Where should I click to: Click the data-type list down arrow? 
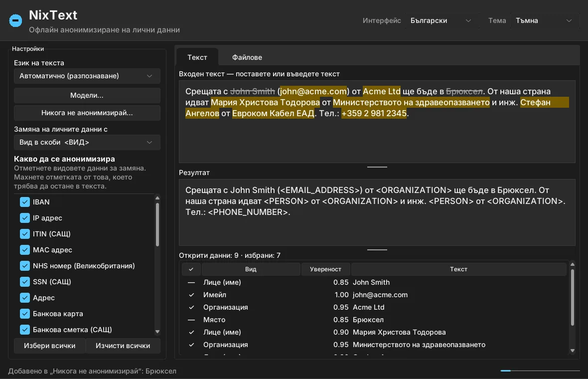[x=157, y=331]
